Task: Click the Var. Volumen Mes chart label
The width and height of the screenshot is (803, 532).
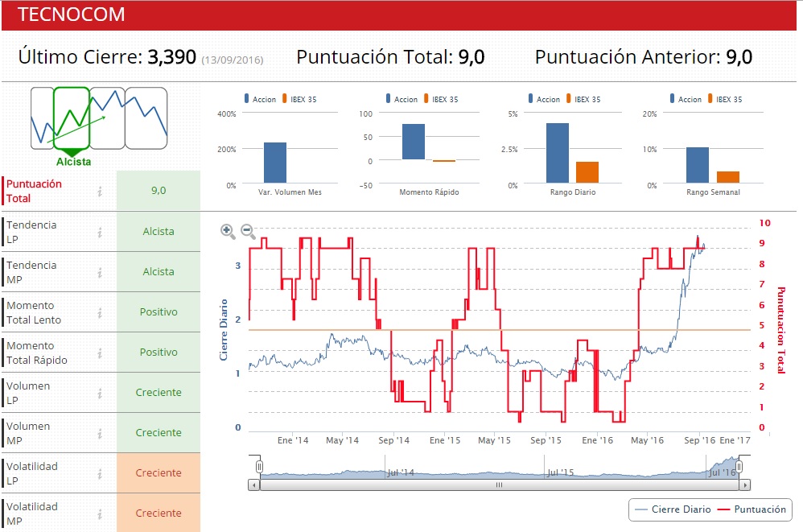Action: click(290, 192)
